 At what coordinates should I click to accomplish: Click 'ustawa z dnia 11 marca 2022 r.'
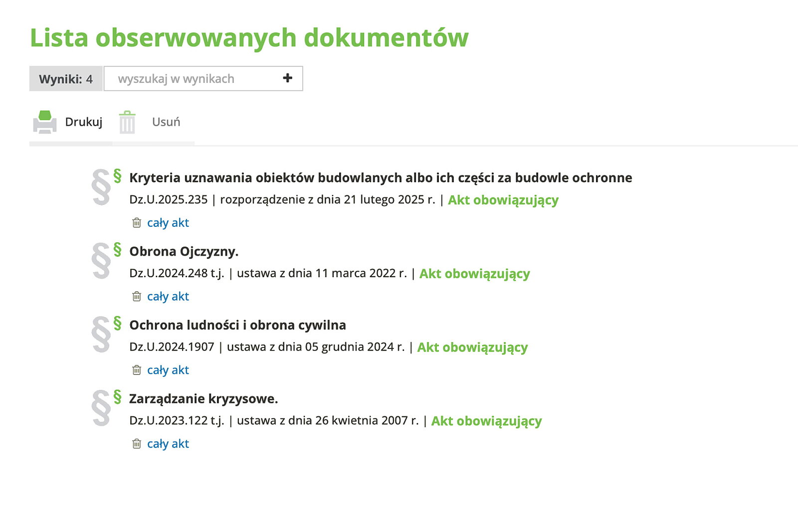pos(322,273)
